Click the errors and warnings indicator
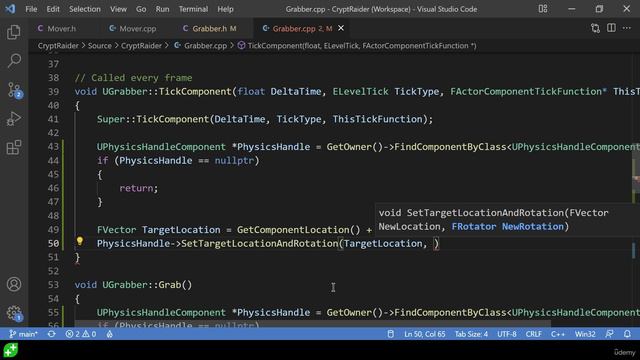 point(81,334)
